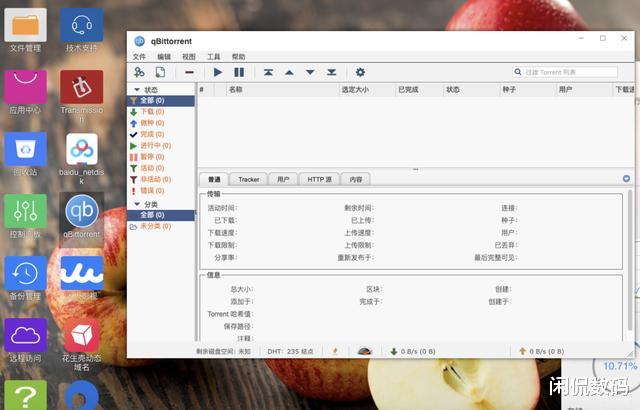The height and width of the screenshot is (410, 640).
Task: Sort by the 用户 column header
Action: pyautogui.click(x=584, y=89)
